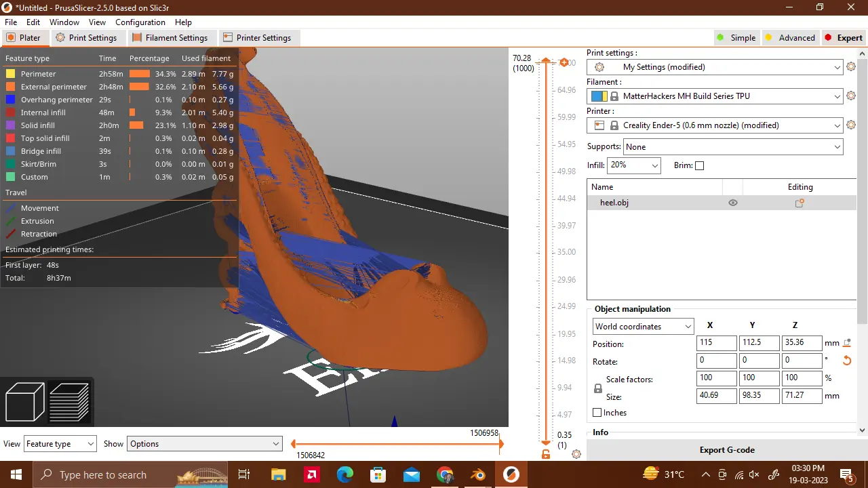This screenshot has height=488, width=868.
Task: Switch to Filament Settings tab
Action: (x=170, y=38)
